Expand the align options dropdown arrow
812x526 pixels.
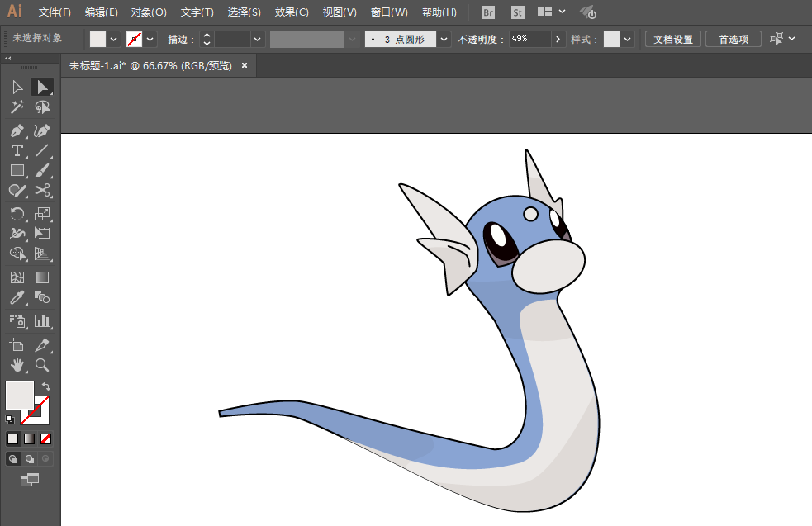tap(792, 39)
